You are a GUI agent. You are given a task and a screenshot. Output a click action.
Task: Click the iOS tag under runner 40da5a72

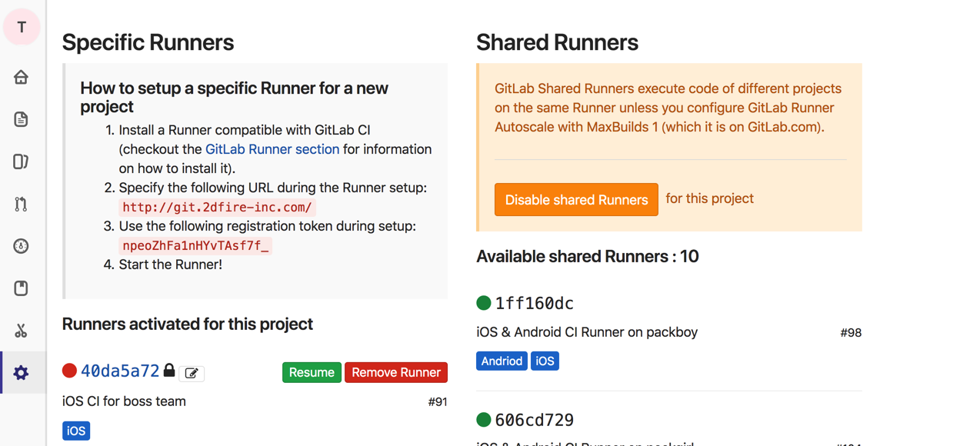point(76,431)
